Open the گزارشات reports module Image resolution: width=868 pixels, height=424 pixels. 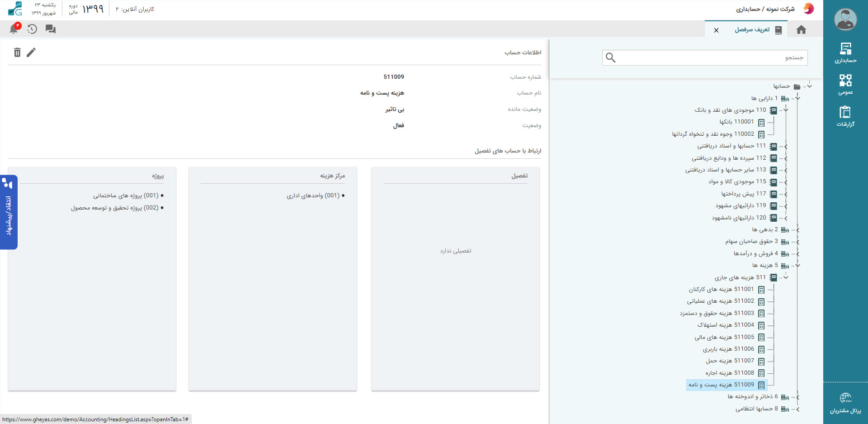point(845,116)
